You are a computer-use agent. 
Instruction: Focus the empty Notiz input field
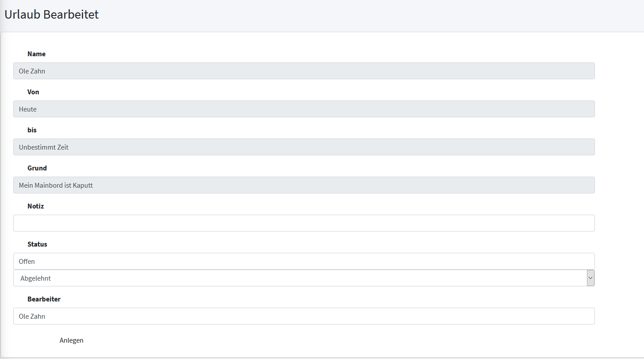coord(304,223)
